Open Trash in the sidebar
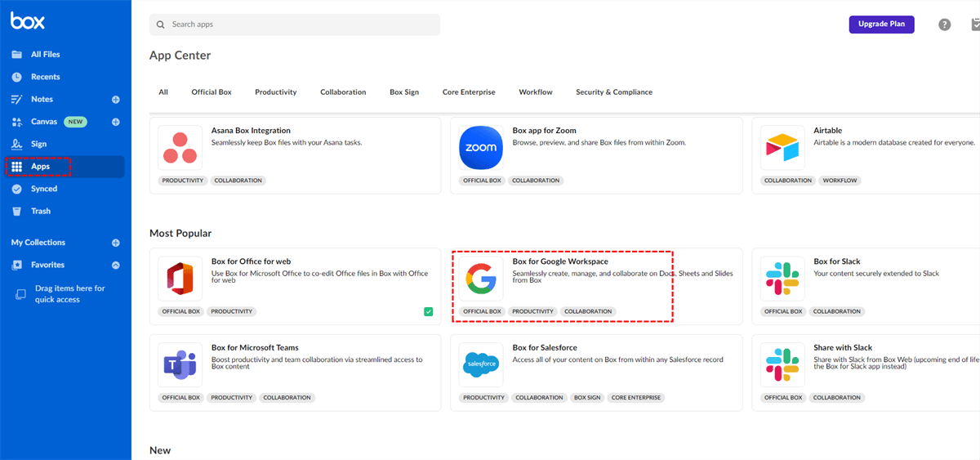This screenshot has height=460, width=980. [41, 211]
